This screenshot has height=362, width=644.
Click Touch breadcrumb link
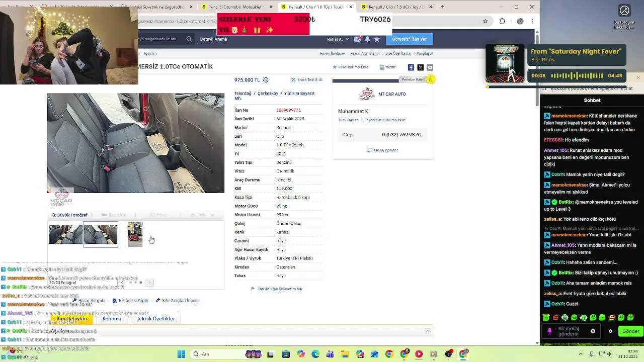tap(149, 53)
